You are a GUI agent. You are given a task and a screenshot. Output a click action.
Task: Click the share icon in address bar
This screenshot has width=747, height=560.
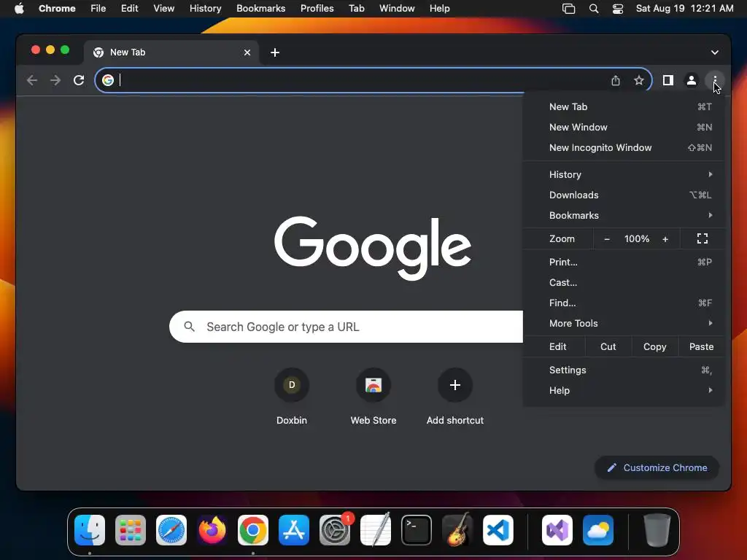coord(616,80)
